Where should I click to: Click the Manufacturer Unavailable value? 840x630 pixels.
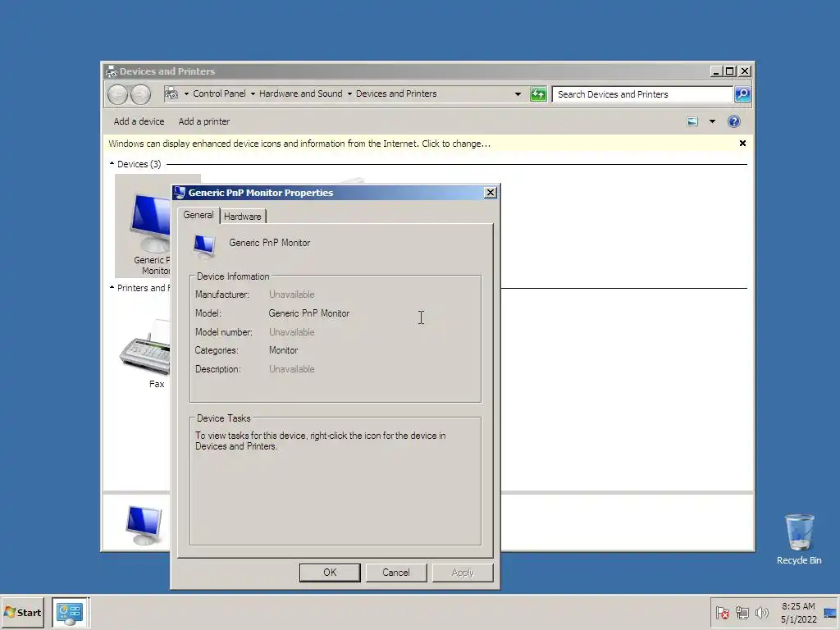click(291, 294)
